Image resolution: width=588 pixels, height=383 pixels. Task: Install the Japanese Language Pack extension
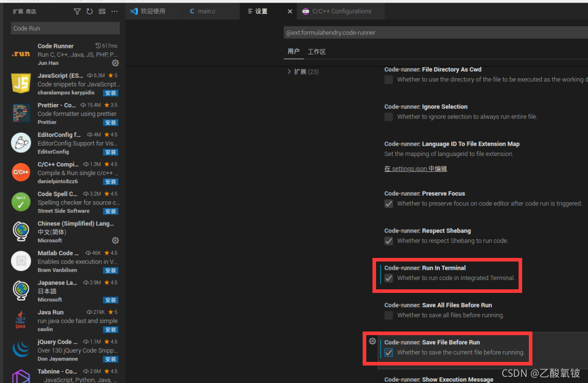coord(111,300)
